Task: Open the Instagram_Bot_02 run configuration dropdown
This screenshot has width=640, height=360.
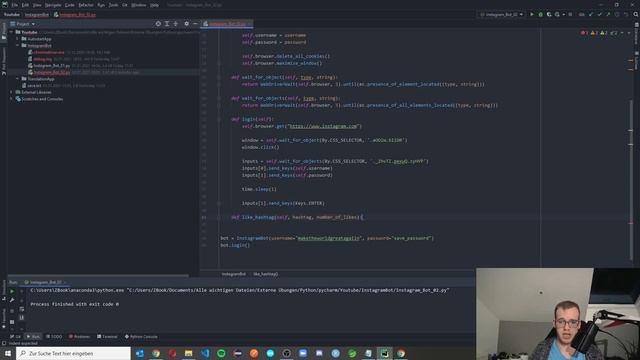Action: tap(501, 14)
